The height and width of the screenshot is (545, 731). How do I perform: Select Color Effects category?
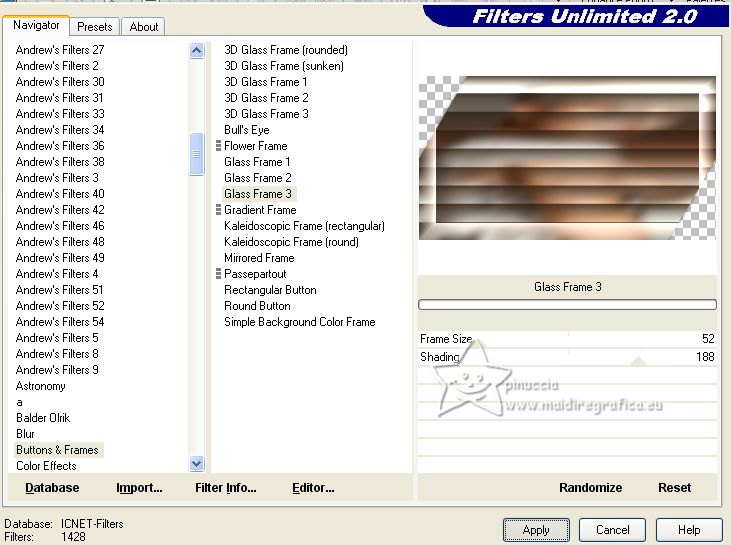tap(46, 466)
